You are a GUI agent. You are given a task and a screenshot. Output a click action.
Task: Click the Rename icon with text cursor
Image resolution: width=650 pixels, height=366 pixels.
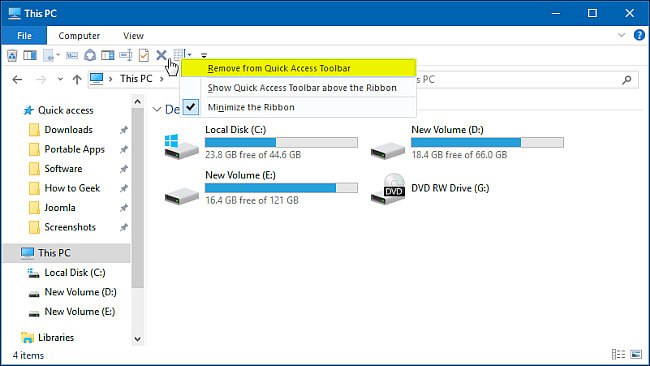(x=126, y=55)
